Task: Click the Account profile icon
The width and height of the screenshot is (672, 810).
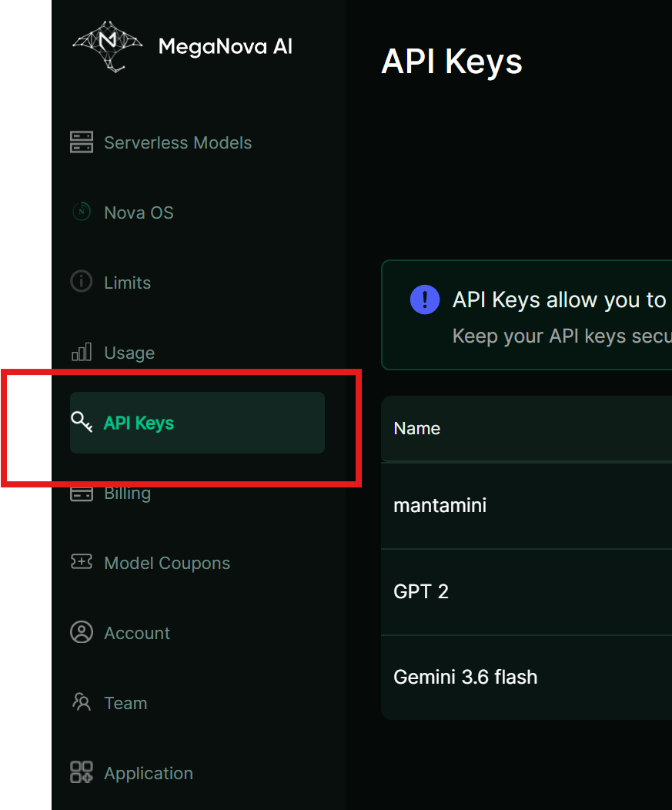Action: pyautogui.click(x=82, y=632)
